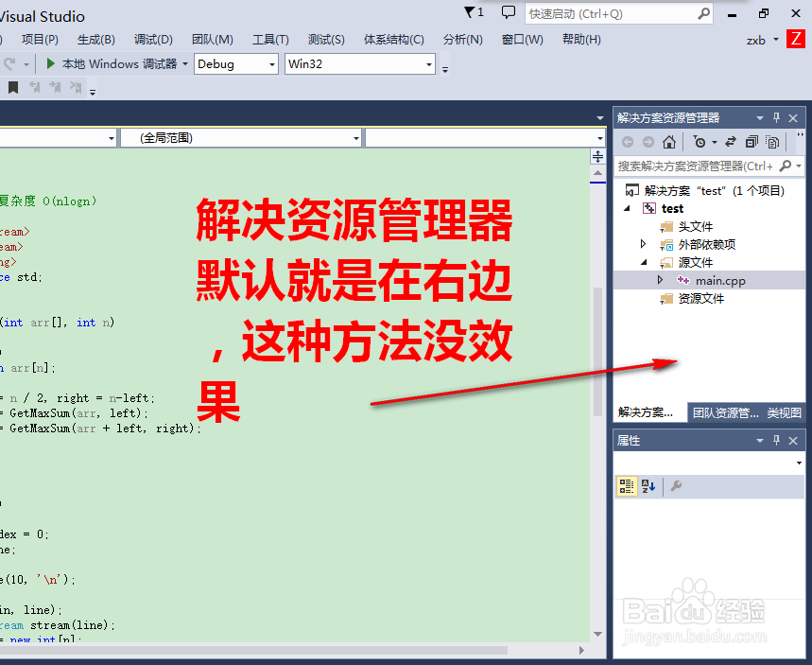Open 团队(M) menu
This screenshot has width=812, height=665.
[213, 40]
